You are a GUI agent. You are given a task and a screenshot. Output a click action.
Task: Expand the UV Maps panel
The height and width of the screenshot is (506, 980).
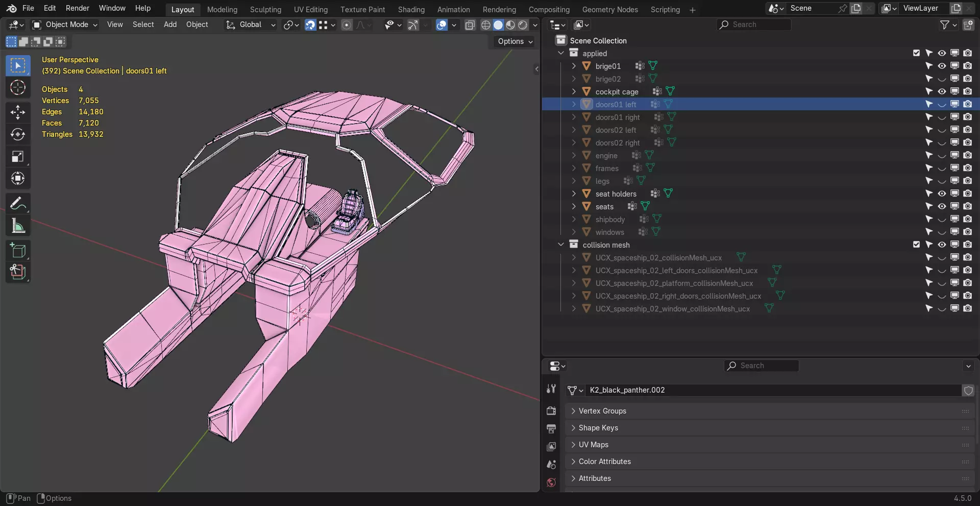pyautogui.click(x=770, y=445)
